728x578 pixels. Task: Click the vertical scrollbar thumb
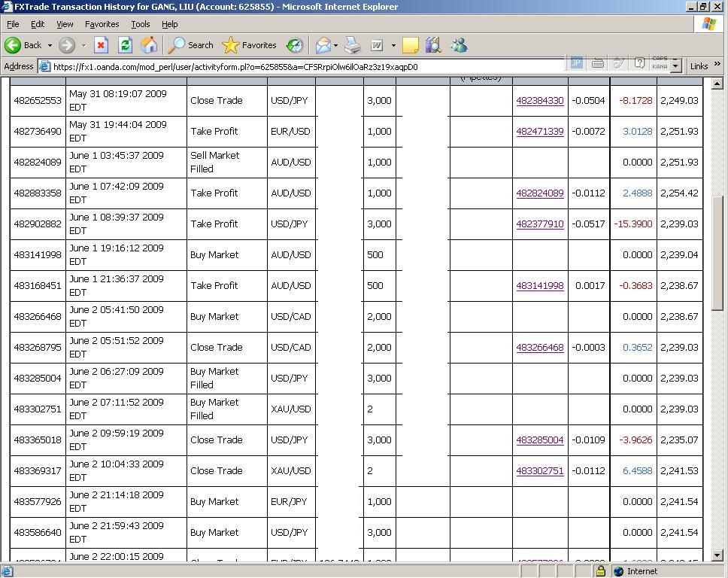point(717,252)
